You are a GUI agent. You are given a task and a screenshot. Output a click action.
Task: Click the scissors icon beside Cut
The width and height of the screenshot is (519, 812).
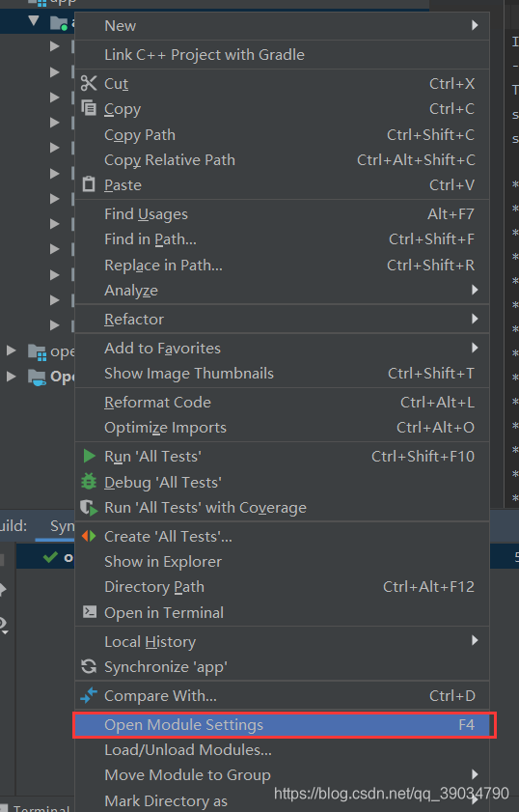click(x=89, y=83)
